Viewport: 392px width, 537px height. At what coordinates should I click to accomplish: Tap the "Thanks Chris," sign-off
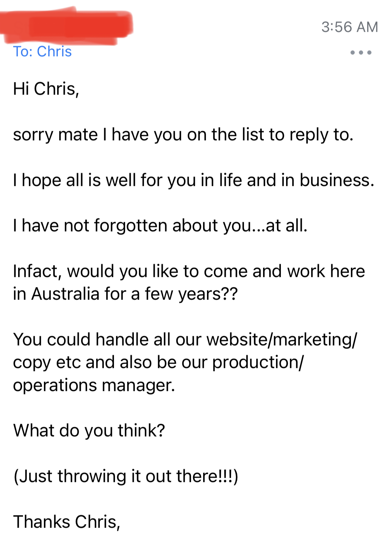(67, 522)
